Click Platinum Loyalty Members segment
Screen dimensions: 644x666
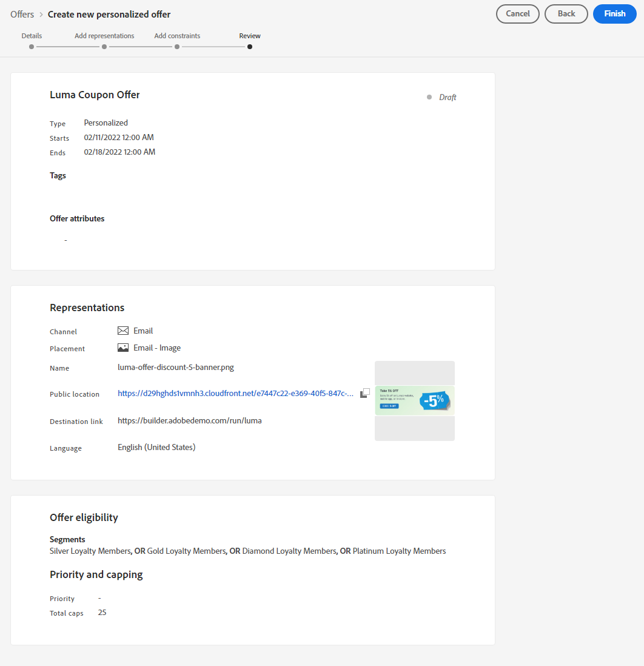[x=399, y=551]
